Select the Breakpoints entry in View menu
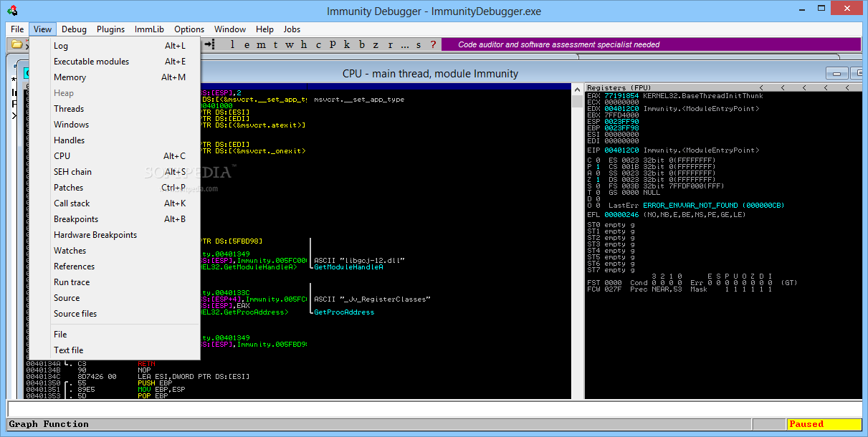Image resolution: width=868 pixels, height=437 pixels. click(x=115, y=219)
